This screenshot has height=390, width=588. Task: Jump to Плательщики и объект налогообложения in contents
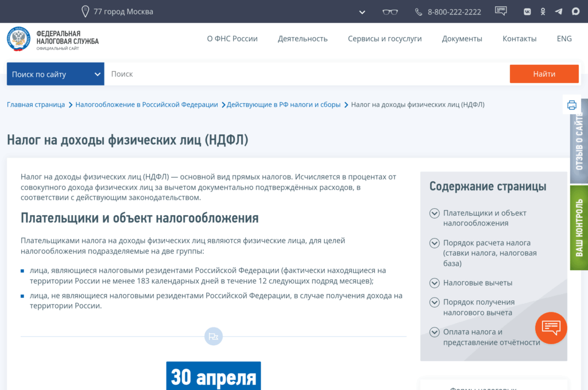point(485,218)
